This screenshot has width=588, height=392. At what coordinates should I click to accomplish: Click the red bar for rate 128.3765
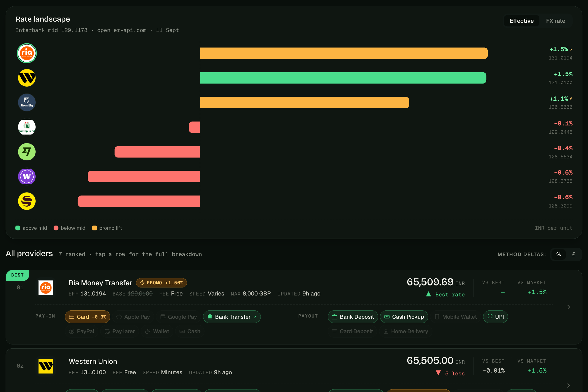[144, 176]
